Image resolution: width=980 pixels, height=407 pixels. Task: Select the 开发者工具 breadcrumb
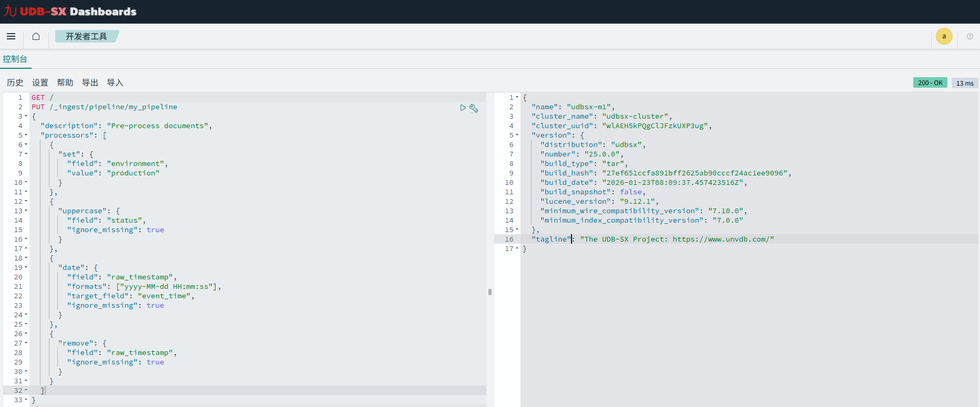[86, 36]
